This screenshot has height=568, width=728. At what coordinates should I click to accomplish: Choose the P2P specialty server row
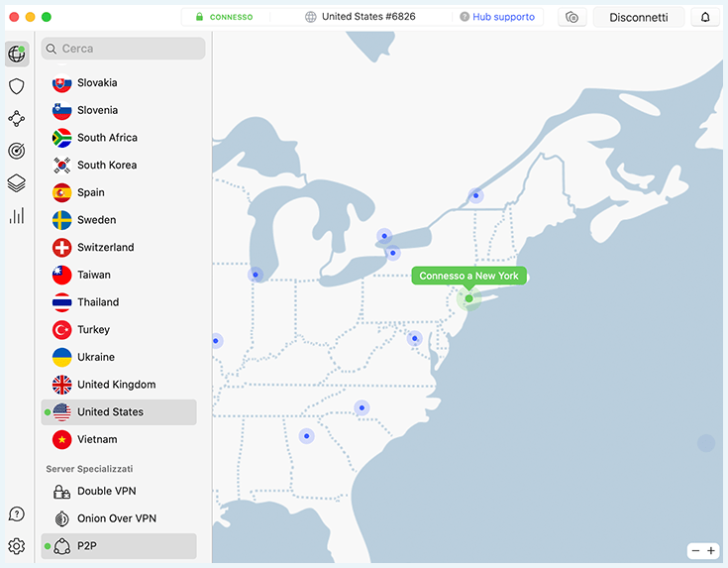119,546
